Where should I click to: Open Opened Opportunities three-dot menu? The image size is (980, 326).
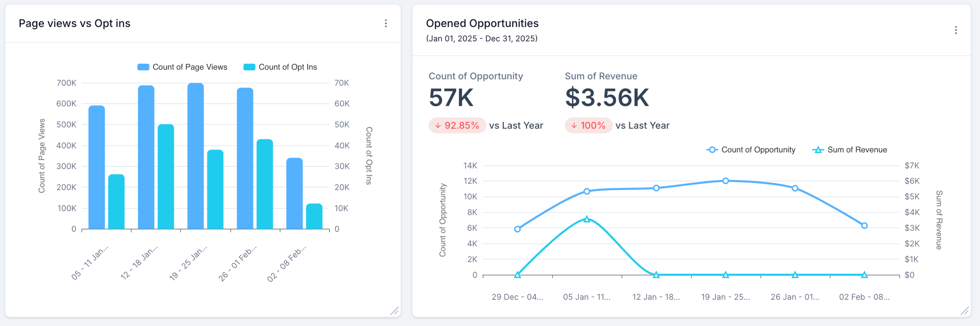(x=956, y=30)
